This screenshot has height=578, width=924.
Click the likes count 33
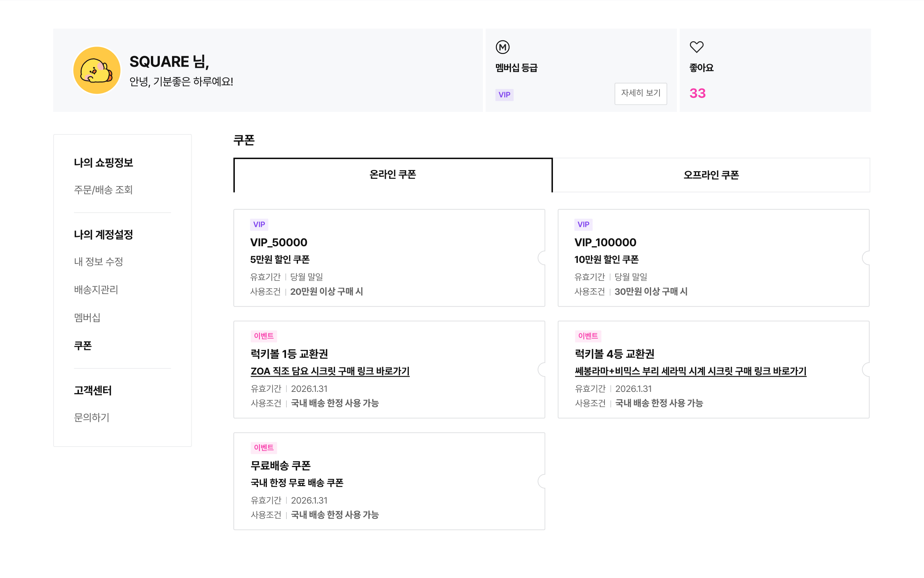[697, 93]
